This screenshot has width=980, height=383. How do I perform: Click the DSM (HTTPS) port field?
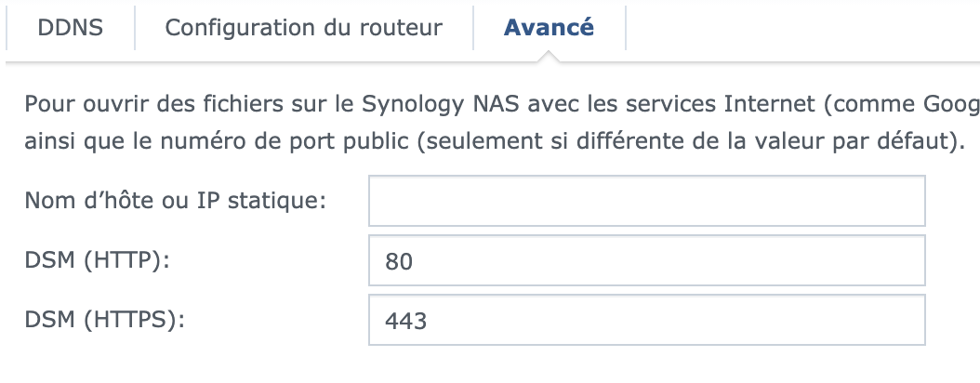pyautogui.click(x=646, y=321)
